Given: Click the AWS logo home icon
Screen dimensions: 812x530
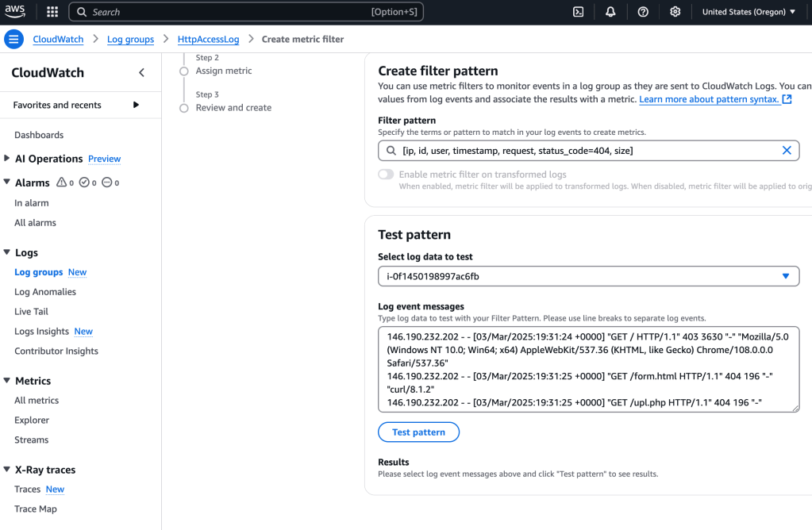Looking at the screenshot, I should click(16, 12).
